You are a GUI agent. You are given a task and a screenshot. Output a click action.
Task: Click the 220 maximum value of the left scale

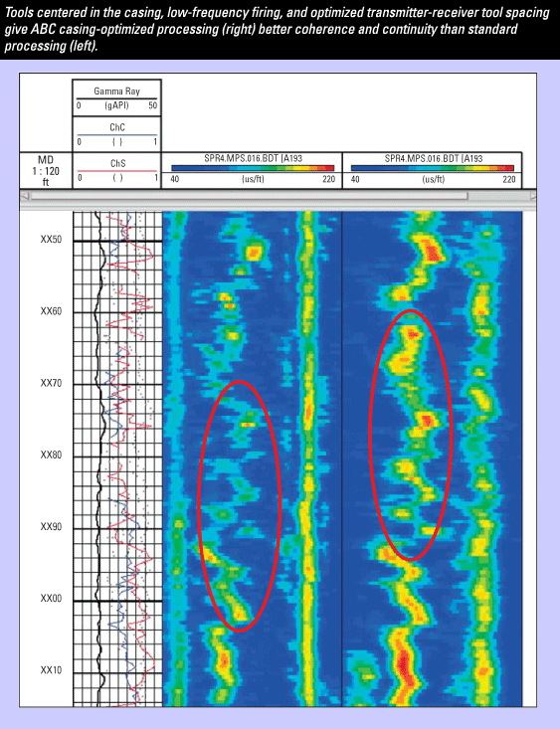point(329,179)
